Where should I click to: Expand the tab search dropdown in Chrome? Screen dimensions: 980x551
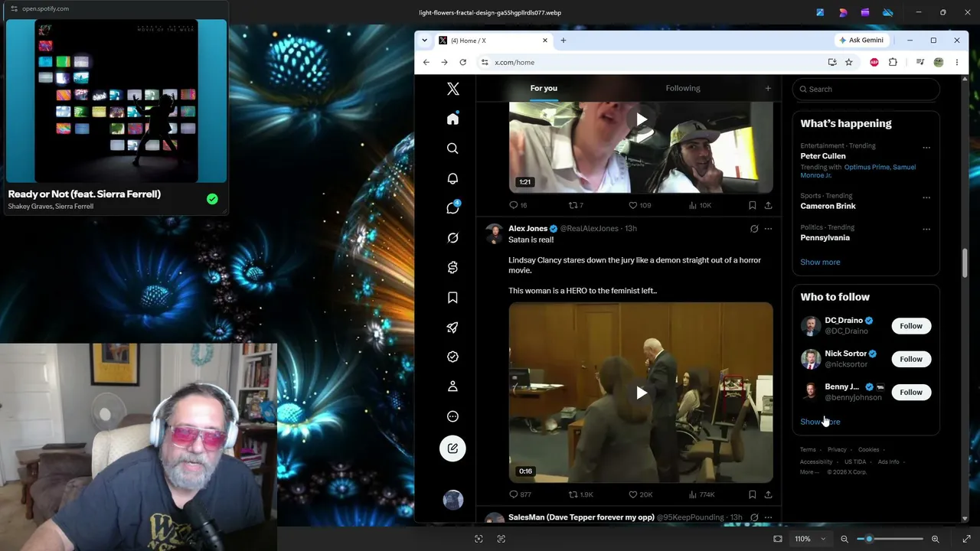coord(424,41)
